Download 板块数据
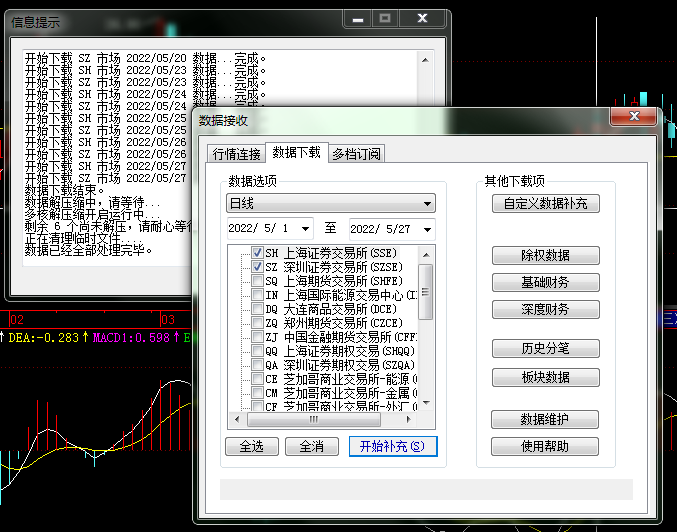The height and width of the screenshot is (532, 677). [x=546, y=377]
